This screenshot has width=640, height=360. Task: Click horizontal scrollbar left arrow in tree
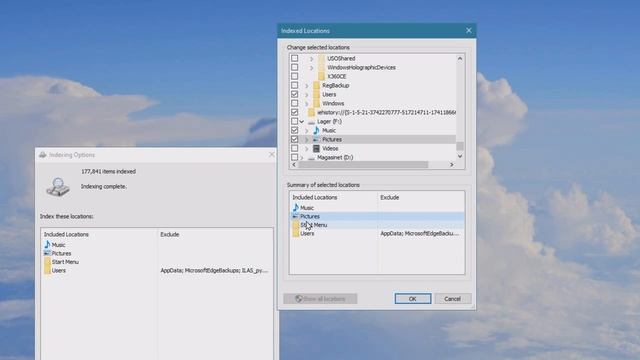294,164
